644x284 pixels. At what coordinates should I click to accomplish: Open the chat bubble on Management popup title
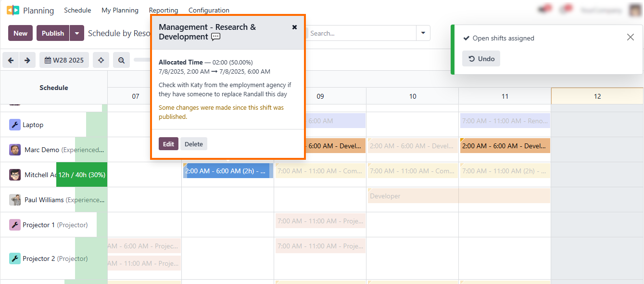click(215, 37)
